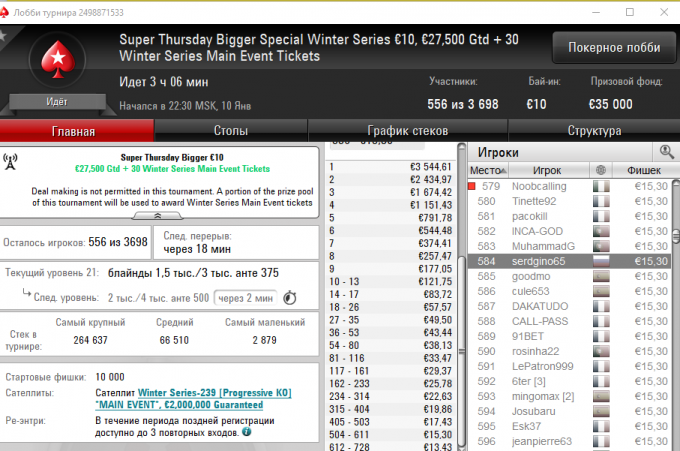Image resolution: width=680 pixels, height=451 pixels.
Task: Click the flag icon in INCA-GOD row
Action: 601,231
